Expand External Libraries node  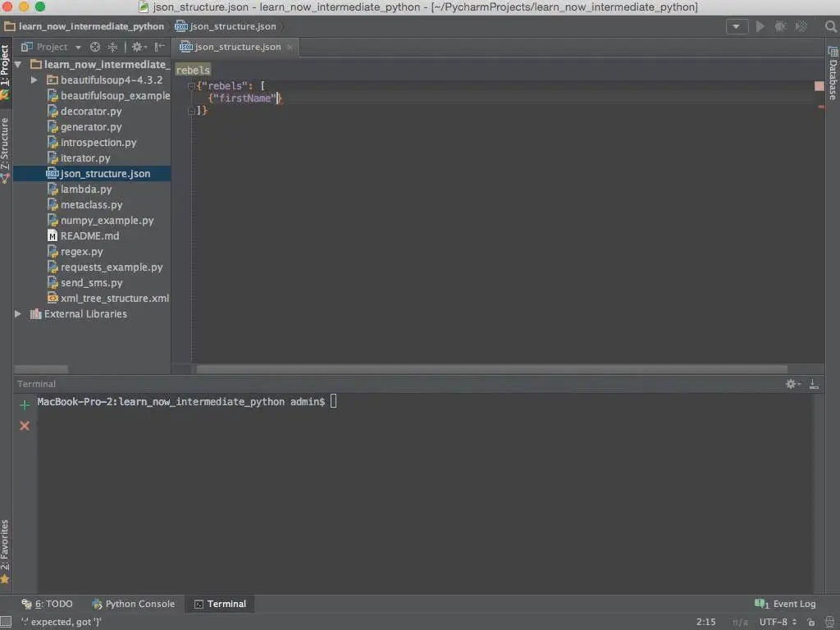coord(18,314)
